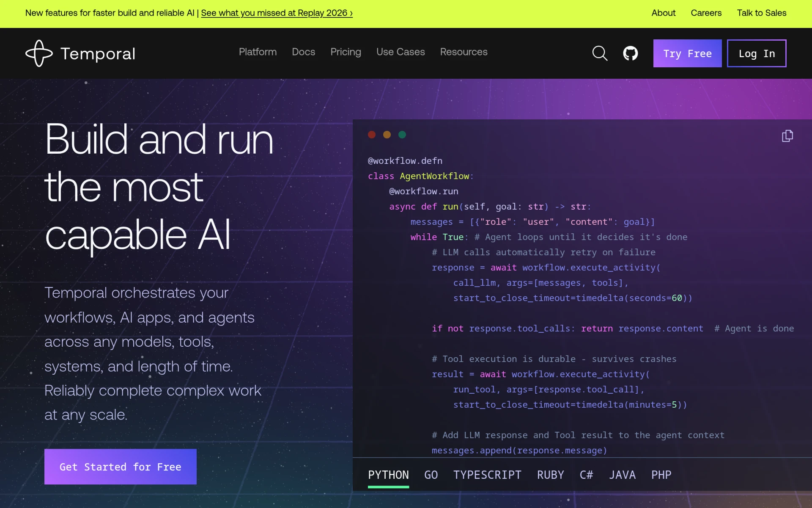Open the Talk to Sales link
The width and height of the screenshot is (812, 508).
pyautogui.click(x=762, y=13)
